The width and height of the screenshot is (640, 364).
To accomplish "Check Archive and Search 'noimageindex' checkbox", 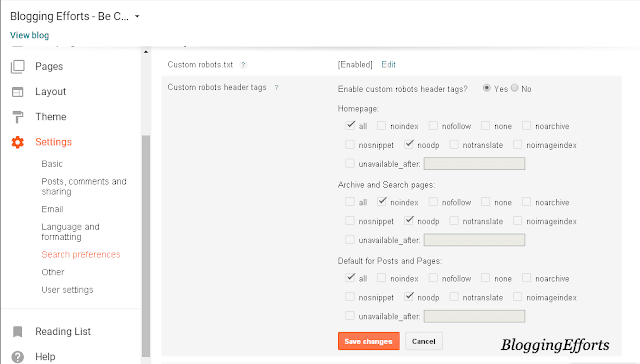I will click(x=518, y=221).
